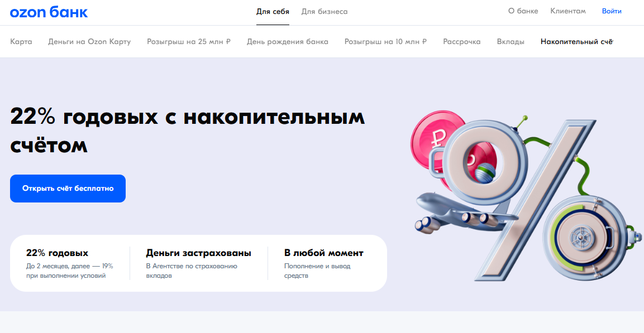This screenshot has height=333, width=644.
Task: Open День рождения банка page
Action: tap(288, 41)
